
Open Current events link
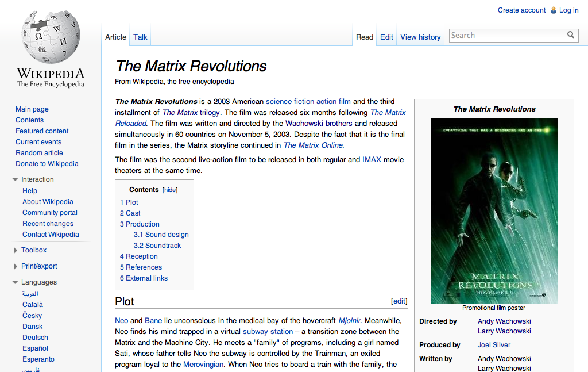coord(38,142)
